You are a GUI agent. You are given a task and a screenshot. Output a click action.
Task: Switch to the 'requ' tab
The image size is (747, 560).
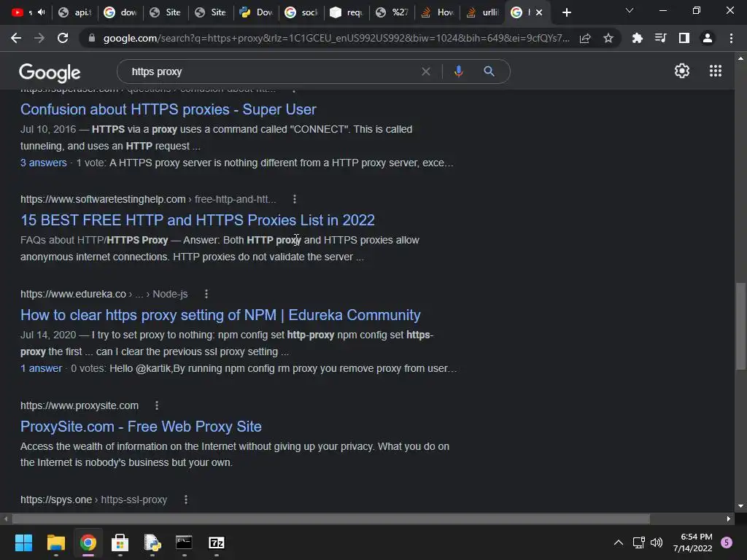[x=348, y=12]
